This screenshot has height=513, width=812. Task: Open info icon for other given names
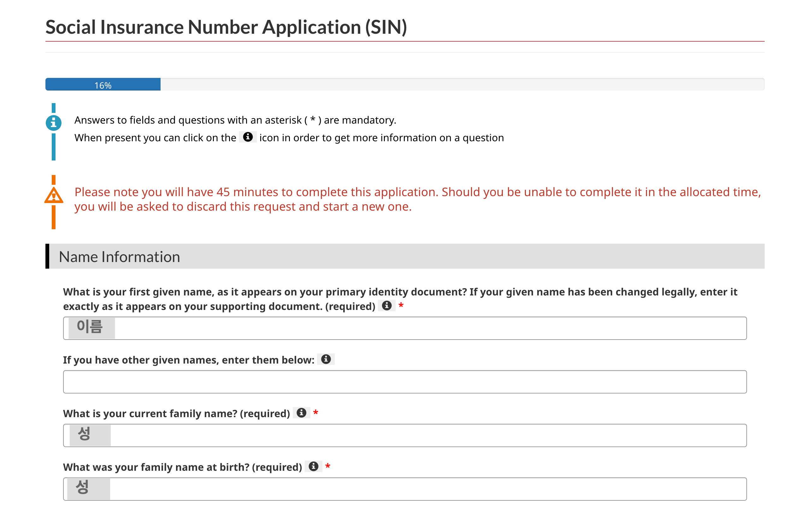(326, 359)
